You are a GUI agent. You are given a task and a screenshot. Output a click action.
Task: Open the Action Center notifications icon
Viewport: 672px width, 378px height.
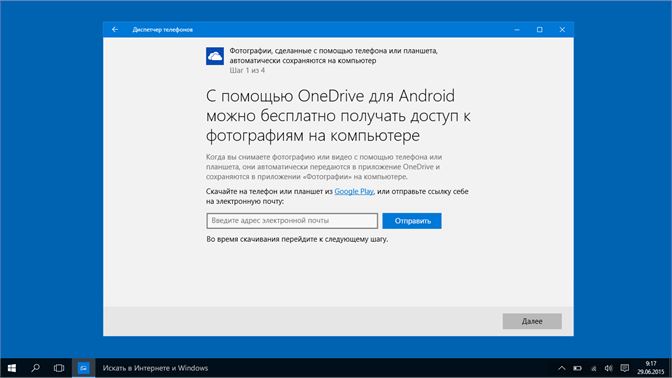pyautogui.click(x=624, y=368)
